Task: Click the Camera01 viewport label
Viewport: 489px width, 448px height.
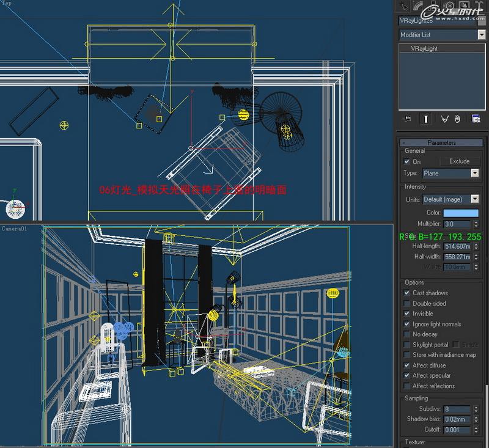Action: pyautogui.click(x=14, y=229)
